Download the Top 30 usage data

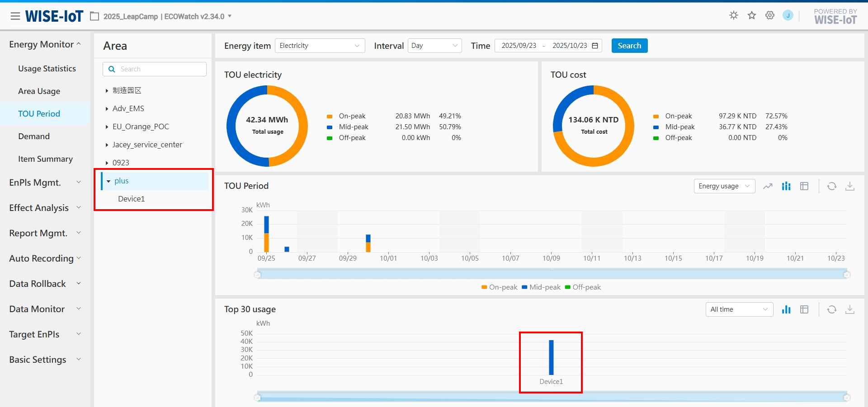click(x=850, y=309)
